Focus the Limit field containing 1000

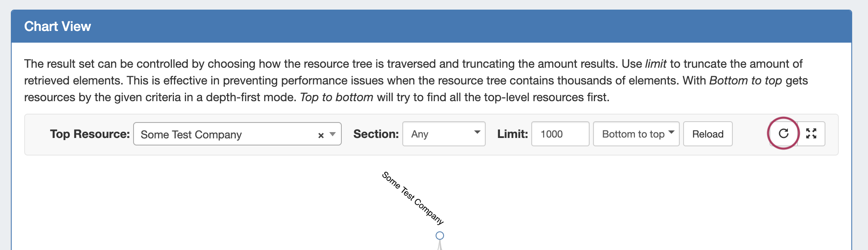[x=560, y=134]
